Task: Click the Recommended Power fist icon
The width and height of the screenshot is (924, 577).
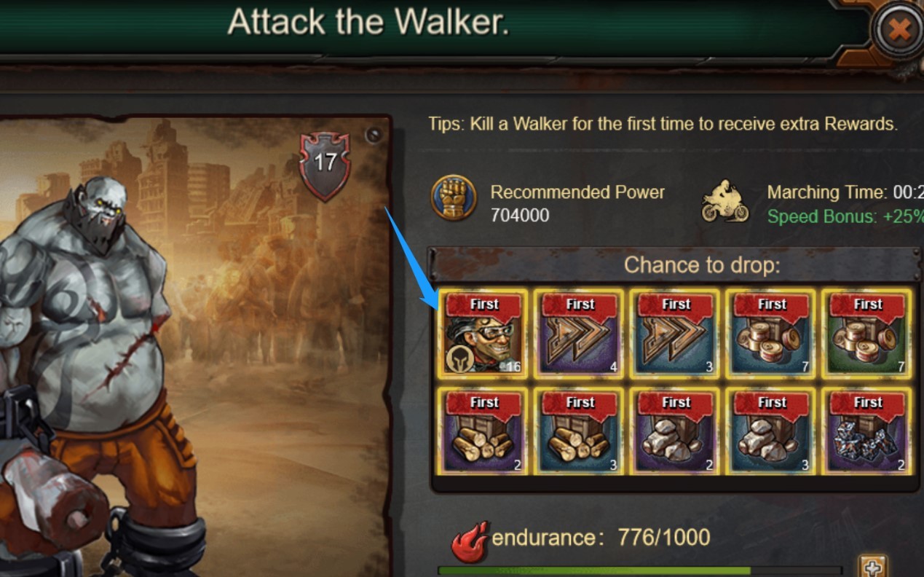Action: click(454, 198)
